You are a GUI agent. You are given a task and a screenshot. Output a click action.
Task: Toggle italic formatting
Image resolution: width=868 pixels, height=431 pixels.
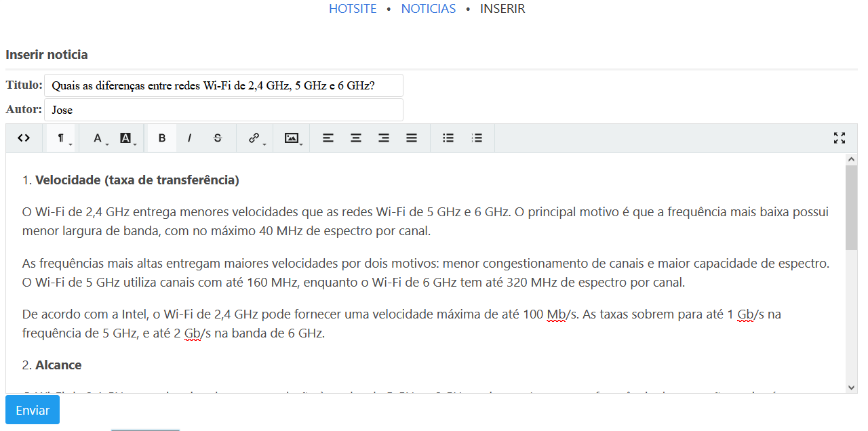pos(190,138)
